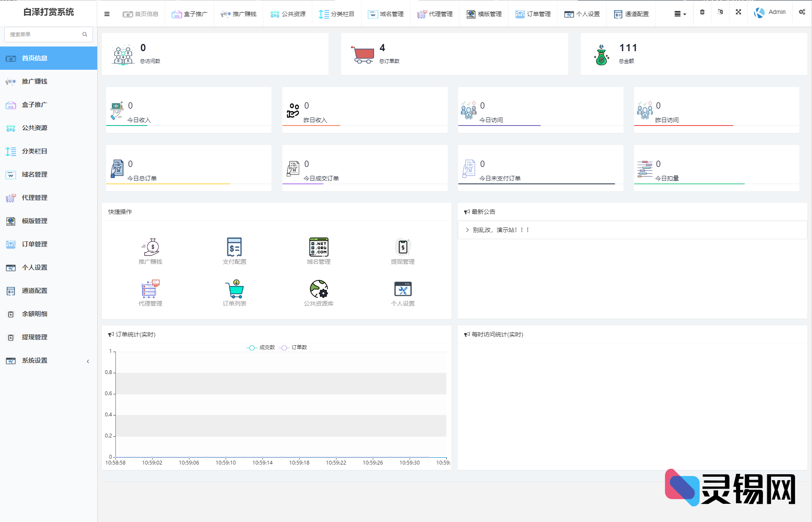Switch to the 订单管理 top tab

(x=533, y=14)
